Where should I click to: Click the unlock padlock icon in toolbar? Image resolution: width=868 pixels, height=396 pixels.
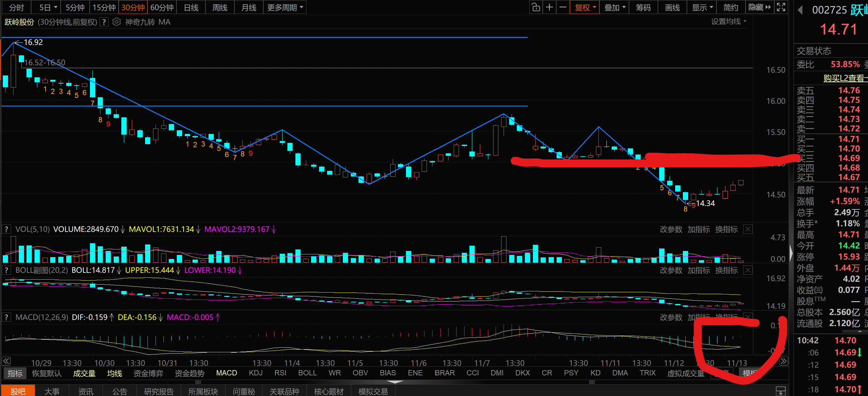pos(536,7)
